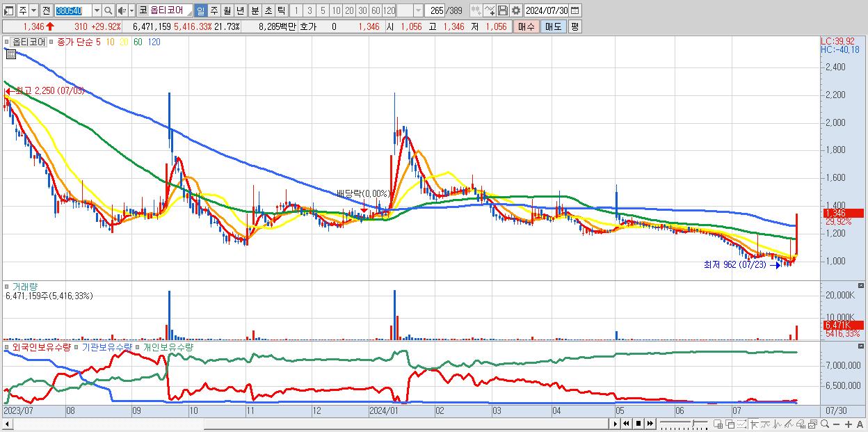Click the bottom magnifier zoom icon

[824, 424]
